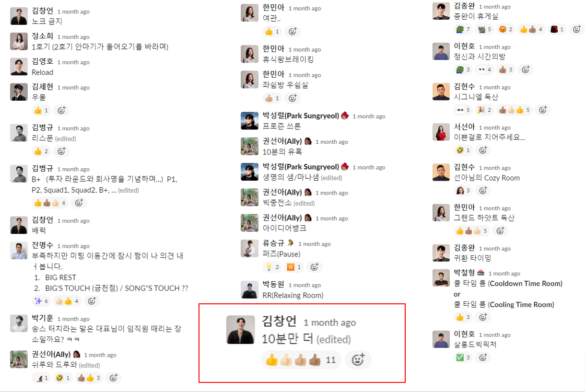Click the angry face reaction on 종완이 휴게실
This screenshot has height=392, width=585.
pyautogui.click(x=506, y=29)
